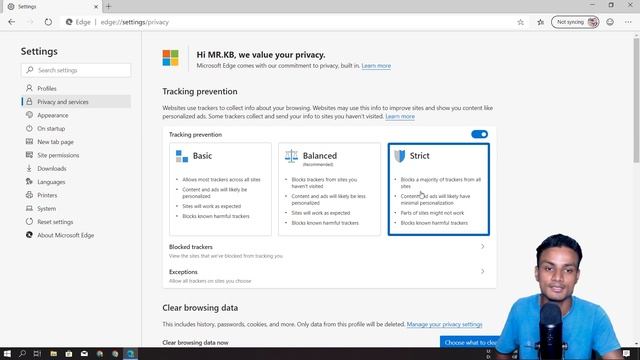This screenshot has width=640, height=360.
Task: Open Learn more link under Tracking prevention
Action: click(x=400, y=116)
